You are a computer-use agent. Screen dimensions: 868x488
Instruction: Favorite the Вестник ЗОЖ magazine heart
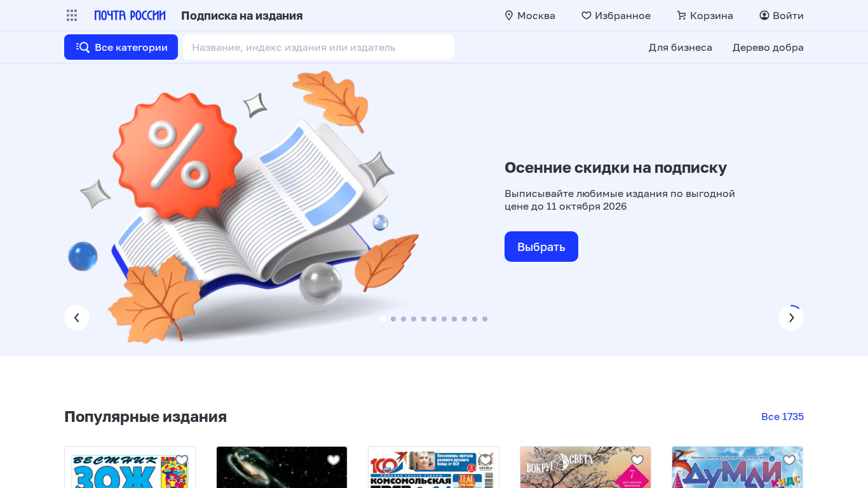pyautogui.click(x=182, y=460)
